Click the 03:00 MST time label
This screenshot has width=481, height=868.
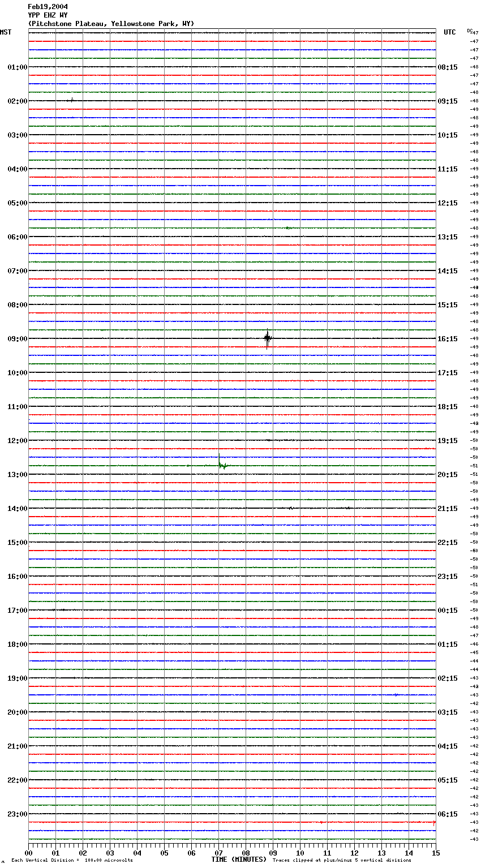coord(17,135)
